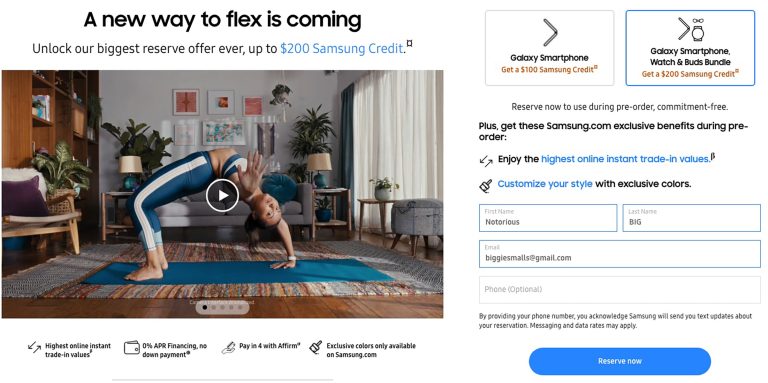Viewport: 768px width, 383px height.
Task: Select the Galaxy Smartphone $100 credit option
Action: coord(550,48)
